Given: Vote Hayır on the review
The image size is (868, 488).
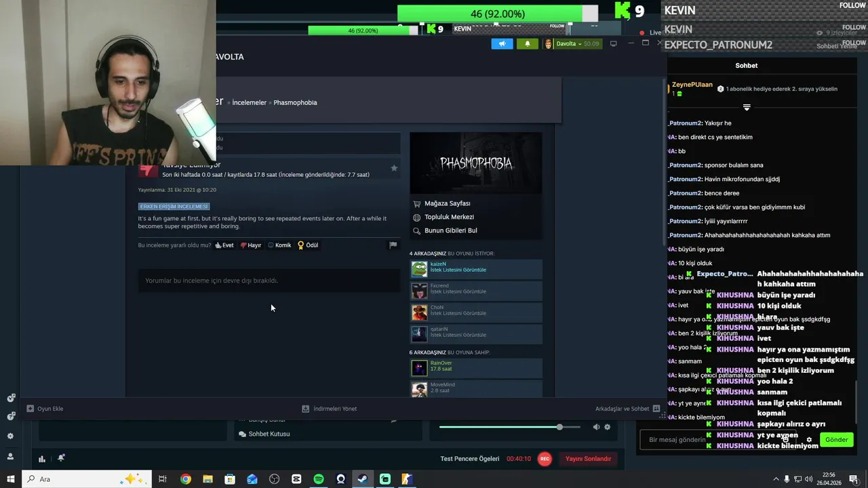Looking at the screenshot, I should coord(251,245).
